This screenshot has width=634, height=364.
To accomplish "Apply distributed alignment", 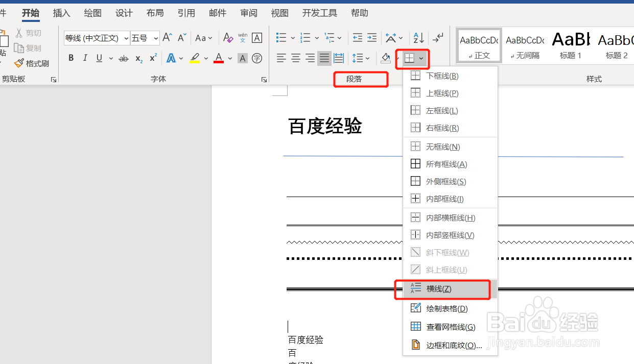I will [339, 58].
